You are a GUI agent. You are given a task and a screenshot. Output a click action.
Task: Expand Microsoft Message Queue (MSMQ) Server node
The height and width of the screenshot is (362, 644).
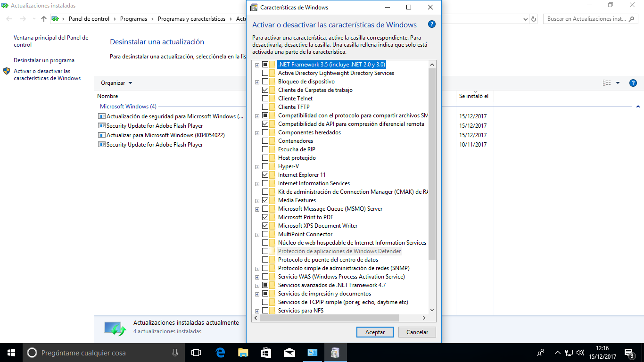257,209
